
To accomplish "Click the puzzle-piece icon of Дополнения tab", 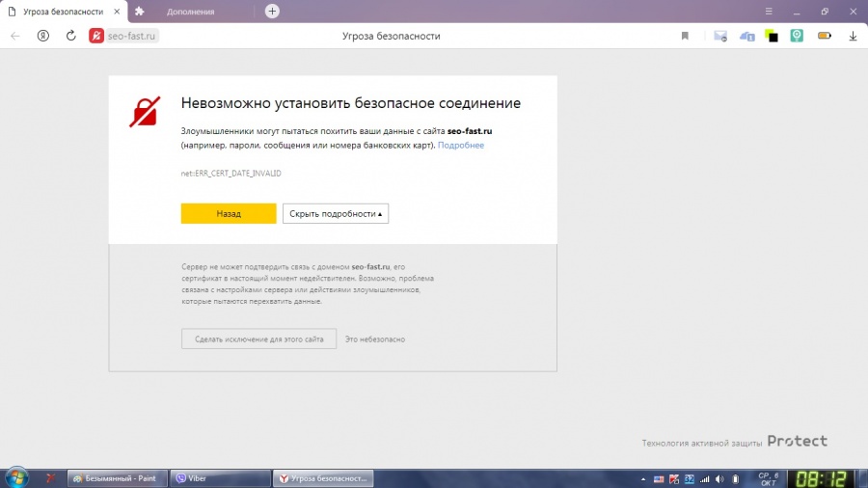I will pos(140,11).
